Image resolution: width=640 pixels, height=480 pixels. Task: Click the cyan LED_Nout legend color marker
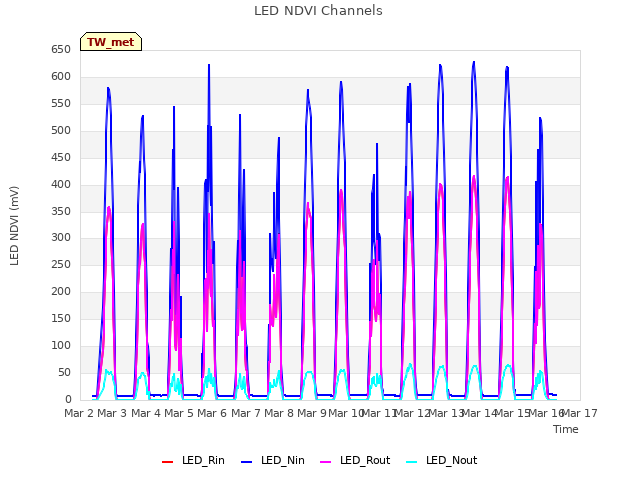point(412,462)
